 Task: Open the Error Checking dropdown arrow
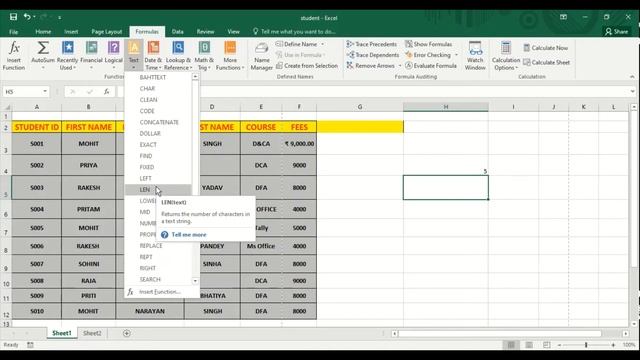pyautogui.click(x=456, y=55)
